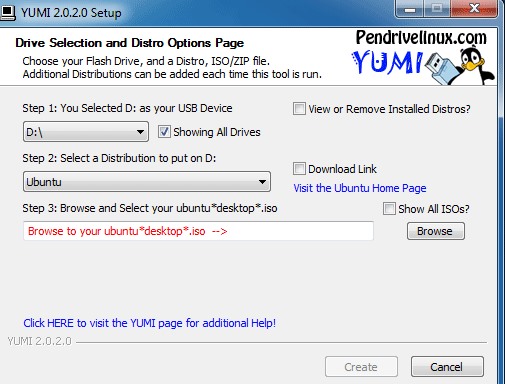Click the YUMI Pendrivelinux logo image
This screenshot has width=505, height=384.
coord(422,57)
